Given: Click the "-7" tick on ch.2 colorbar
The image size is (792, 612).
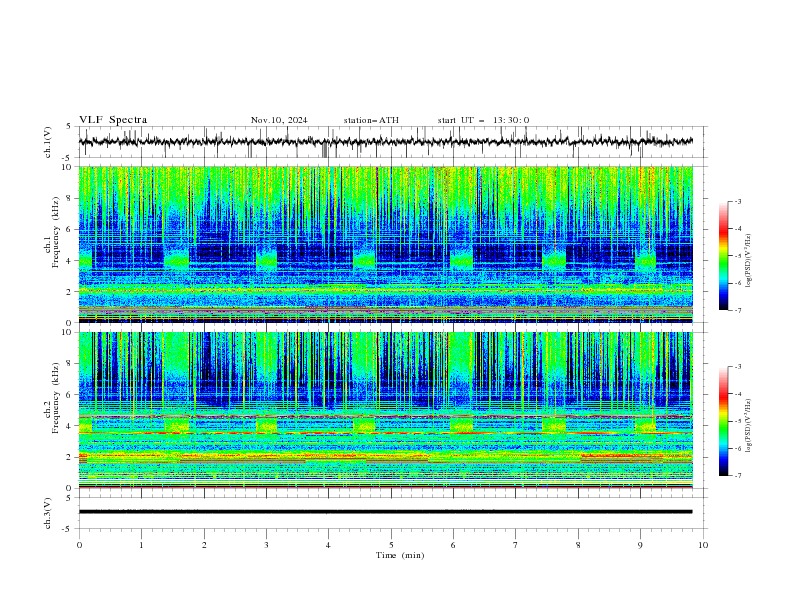Looking at the screenshot, I should (x=738, y=476).
